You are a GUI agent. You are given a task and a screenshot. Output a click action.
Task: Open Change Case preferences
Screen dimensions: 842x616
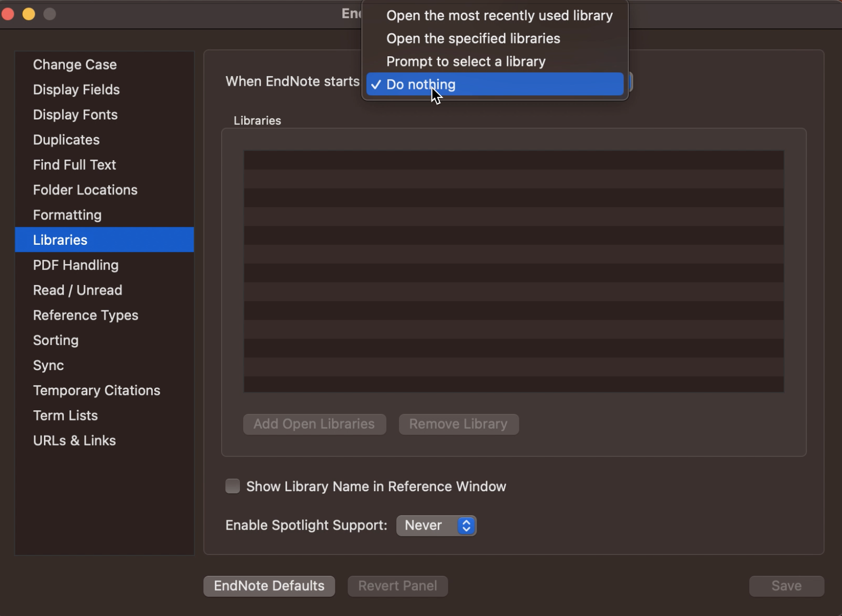pos(74,65)
